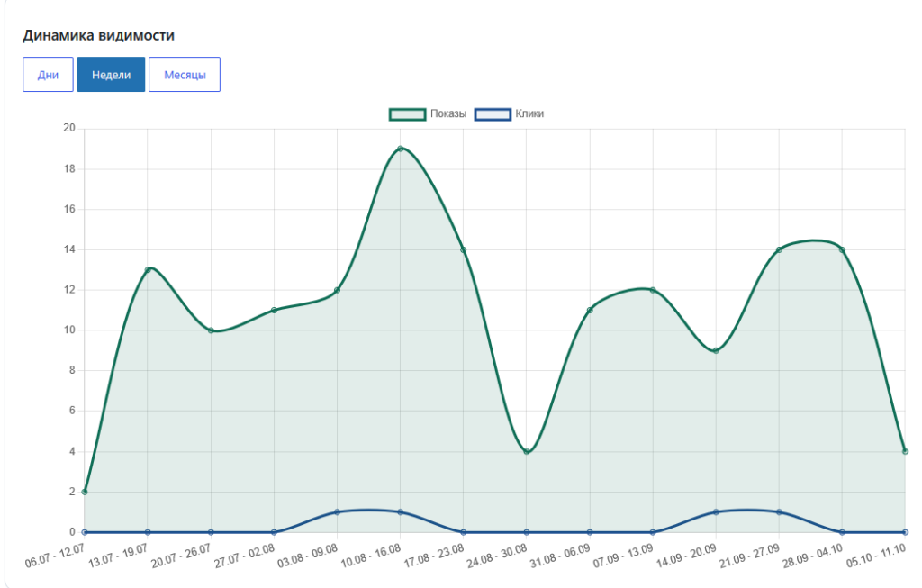Viewport: 922px width, 588px height.
Task: Click the x-axis label "05.10 - 11.10"
Action: click(x=876, y=555)
